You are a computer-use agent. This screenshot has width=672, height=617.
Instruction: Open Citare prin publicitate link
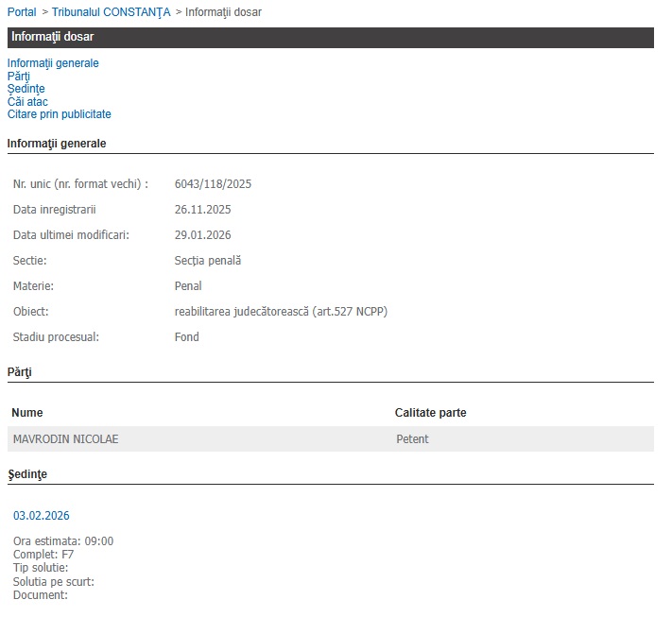(x=59, y=114)
